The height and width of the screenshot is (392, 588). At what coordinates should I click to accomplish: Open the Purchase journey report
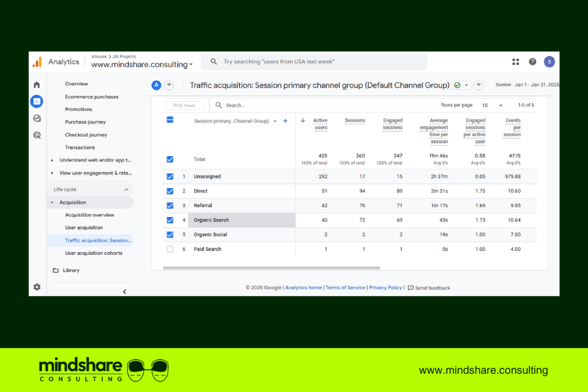click(x=85, y=122)
